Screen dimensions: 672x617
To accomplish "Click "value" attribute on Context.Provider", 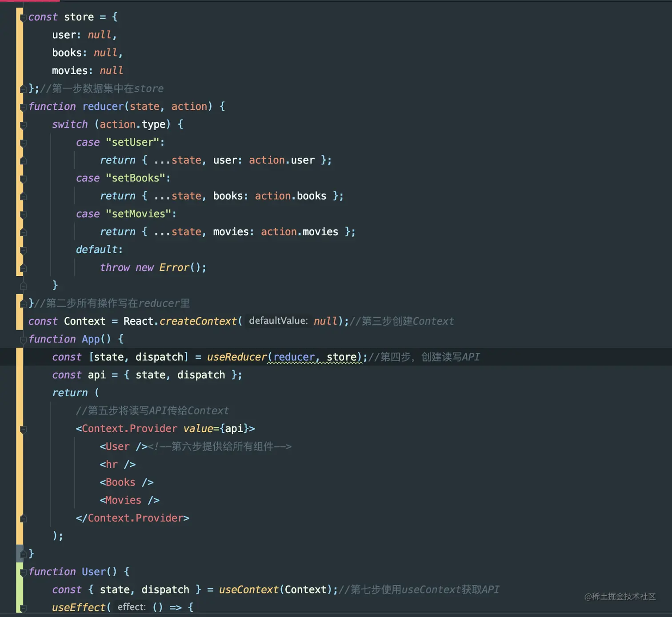I will pos(198,428).
